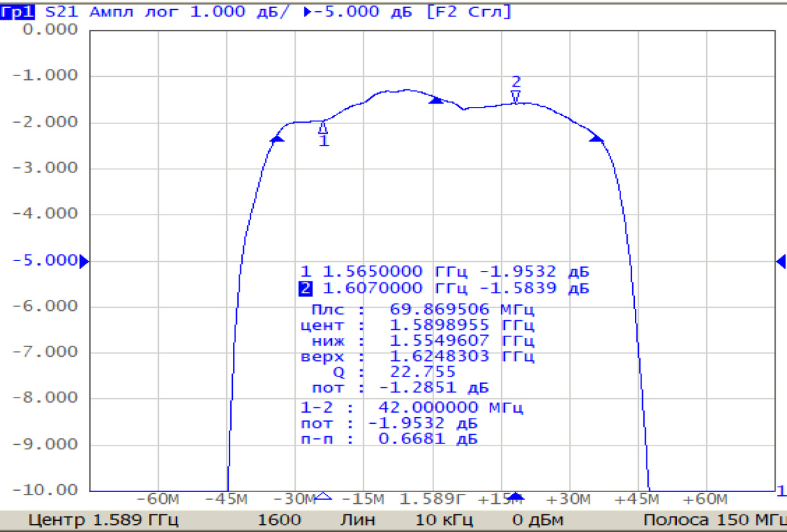
Task: Click the верх value 1.6248303 ГГц
Action: pos(462,357)
